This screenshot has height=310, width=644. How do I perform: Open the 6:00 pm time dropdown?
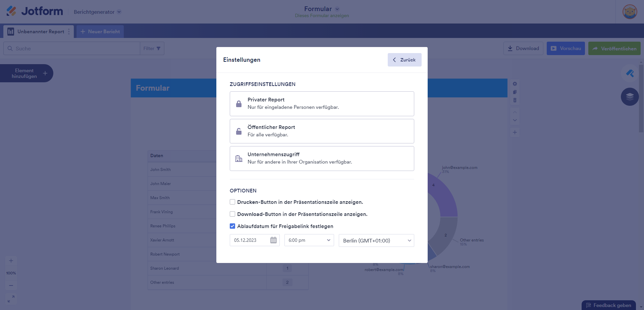[x=309, y=240]
